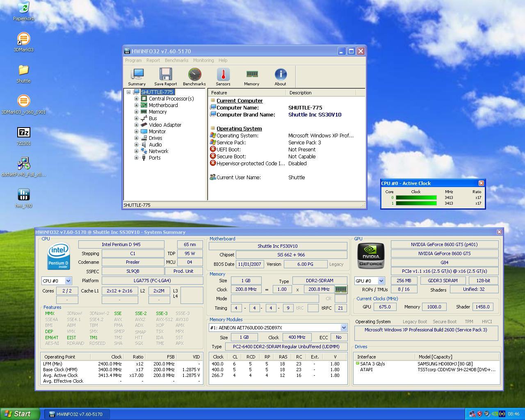Expand the Motherboard tree node
The image size is (525, 420).
click(136, 105)
